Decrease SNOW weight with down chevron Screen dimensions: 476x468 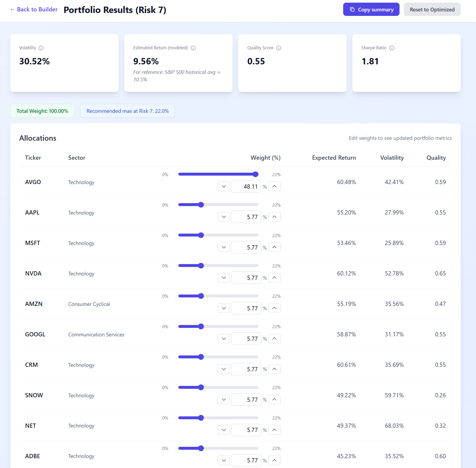[x=224, y=399]
